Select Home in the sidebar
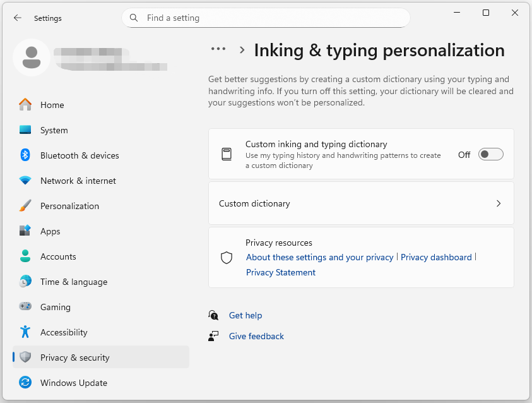Image resolution: width=532 pixels, height=403 pixels. click(52, 105)
